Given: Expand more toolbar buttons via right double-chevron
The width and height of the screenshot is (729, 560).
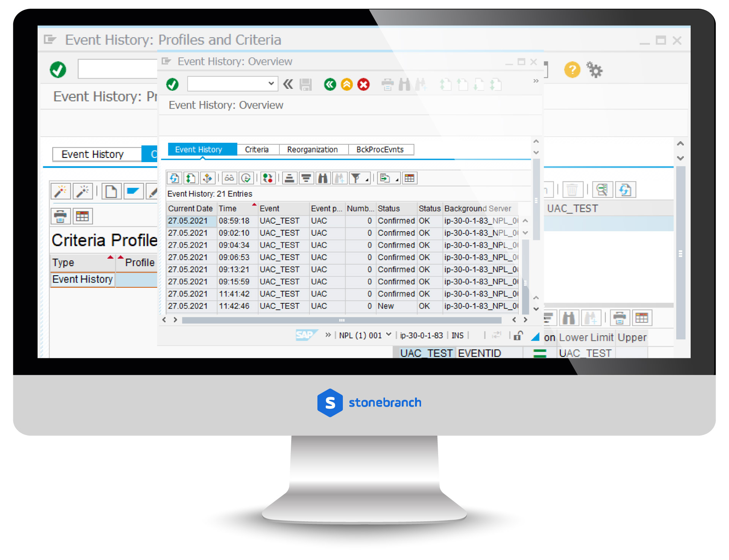Looking at the screenshot, I should point(536,81).
